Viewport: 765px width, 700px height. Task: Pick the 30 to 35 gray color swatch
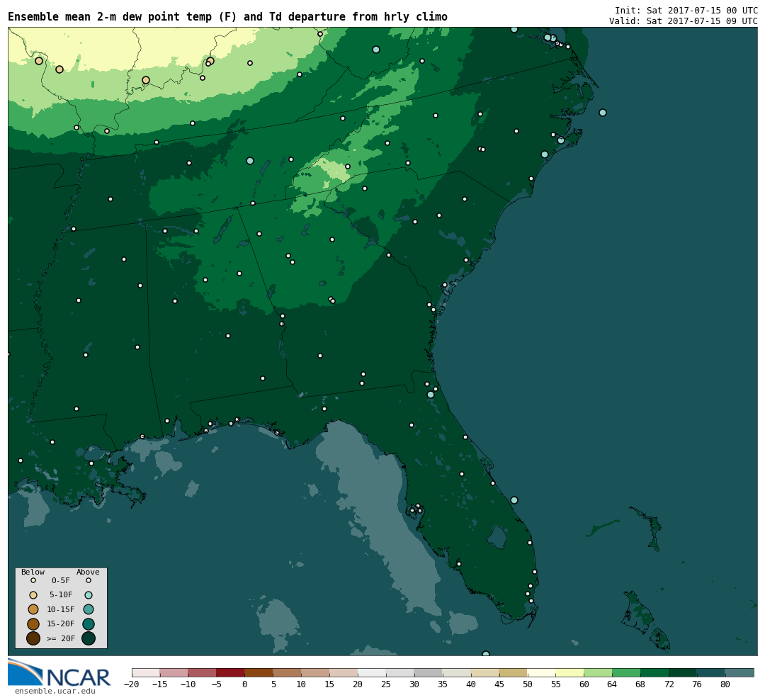[x=429, y=672]
